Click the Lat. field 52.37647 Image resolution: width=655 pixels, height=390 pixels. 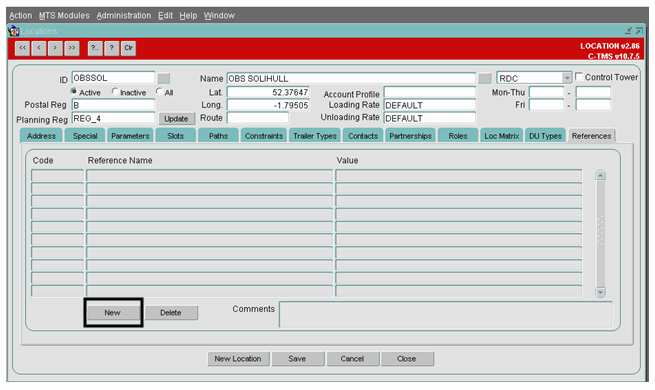pos(268,92)
